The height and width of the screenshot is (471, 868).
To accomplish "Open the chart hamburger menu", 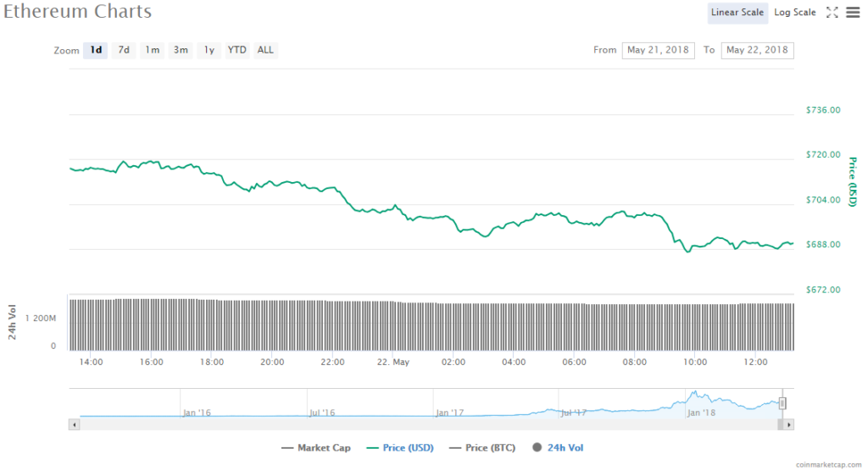I will [852, 12].
